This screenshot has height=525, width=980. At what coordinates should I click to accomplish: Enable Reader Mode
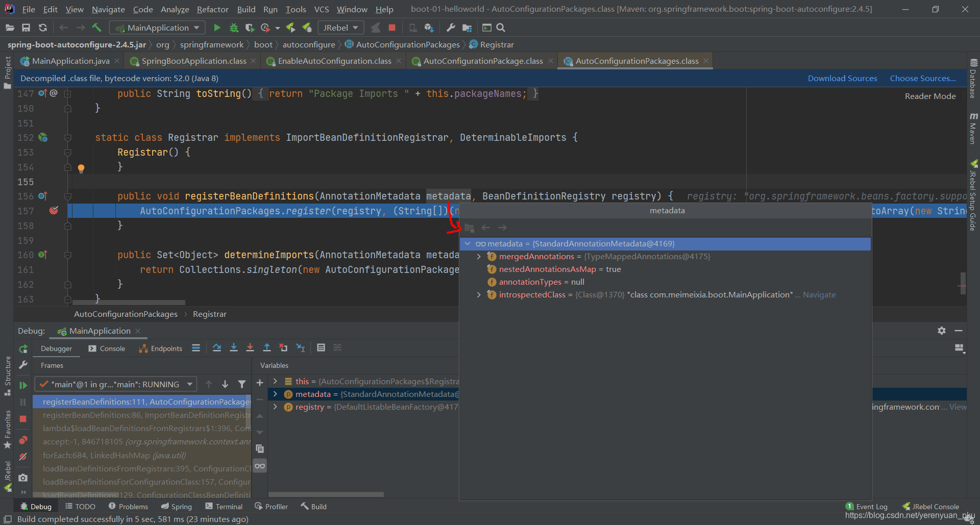[x=930, y=96]
